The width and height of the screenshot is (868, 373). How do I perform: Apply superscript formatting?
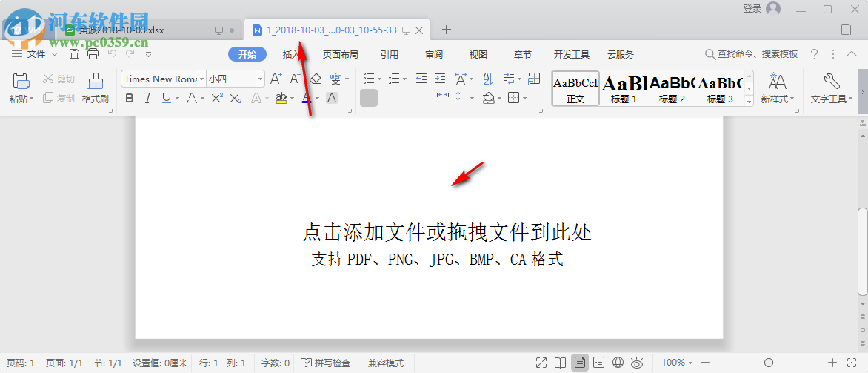[217, 98]
